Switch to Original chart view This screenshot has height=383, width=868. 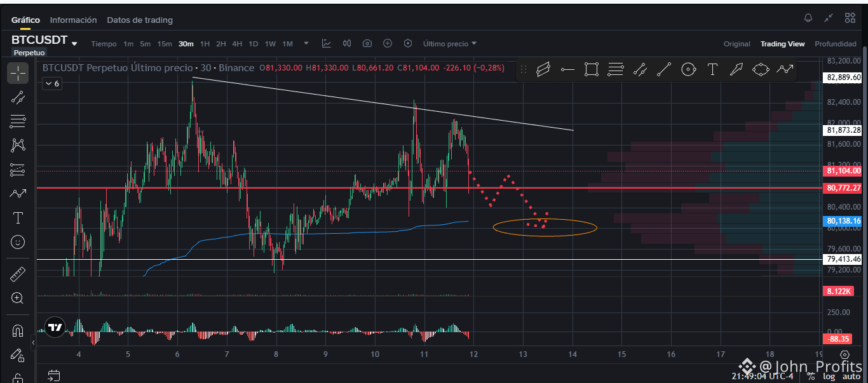point(737,44)
